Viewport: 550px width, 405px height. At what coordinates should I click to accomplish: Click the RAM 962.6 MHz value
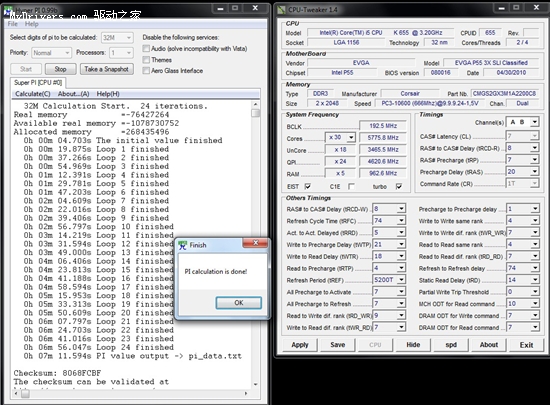[383, 173]
